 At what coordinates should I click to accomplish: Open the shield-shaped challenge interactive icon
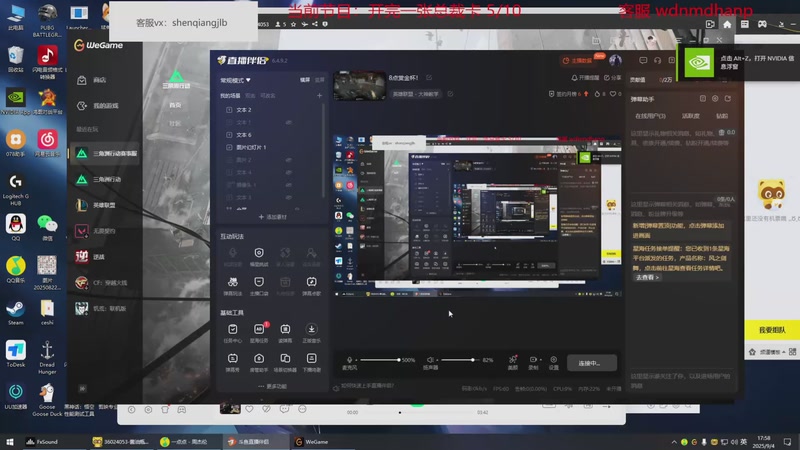click(x=259, y=253)
